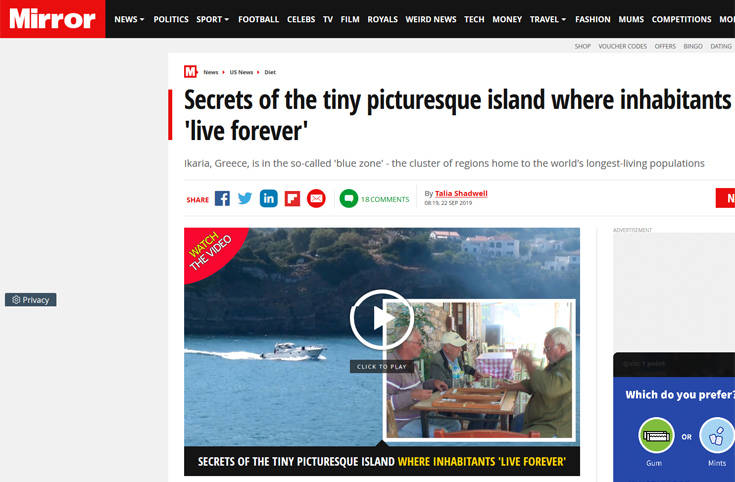Screen dimensions: 735x482
Task: Share the article on Twitter
Action: pyautogui.click(x=245, y=199)
